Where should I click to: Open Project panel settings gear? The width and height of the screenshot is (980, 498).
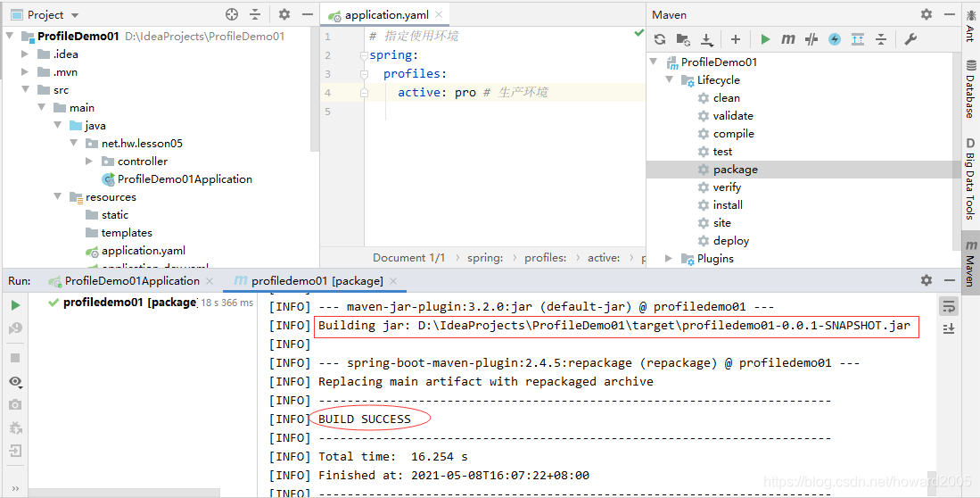click(x=284, y=14)
